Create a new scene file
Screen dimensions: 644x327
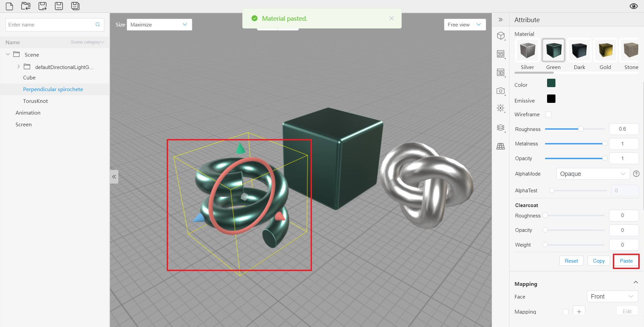point(9,6)
